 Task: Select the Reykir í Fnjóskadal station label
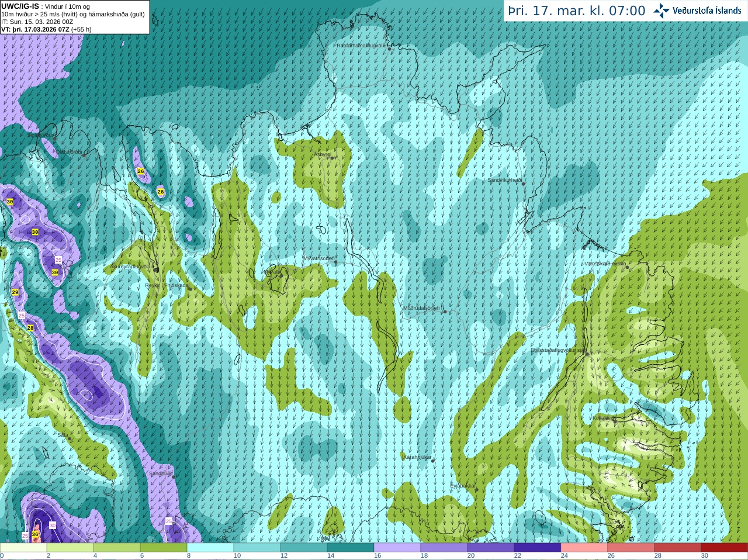(x=167, y=285)
